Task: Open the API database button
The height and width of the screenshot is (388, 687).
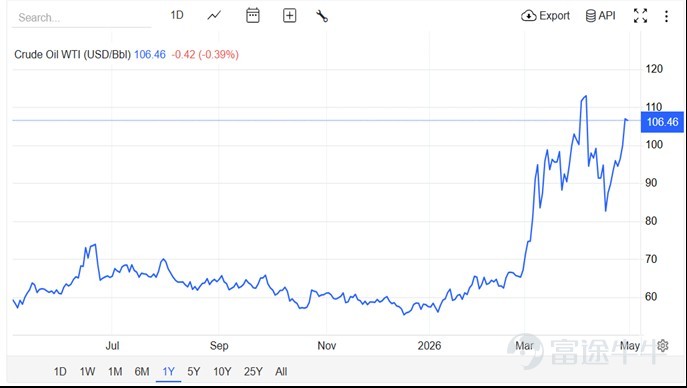Action: click(x=601, y=16)
